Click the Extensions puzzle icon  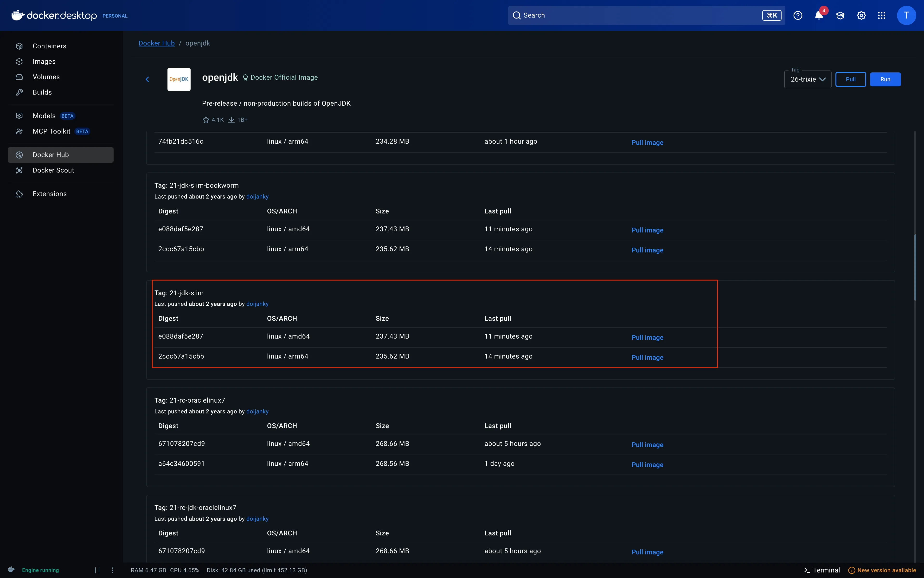19,194
